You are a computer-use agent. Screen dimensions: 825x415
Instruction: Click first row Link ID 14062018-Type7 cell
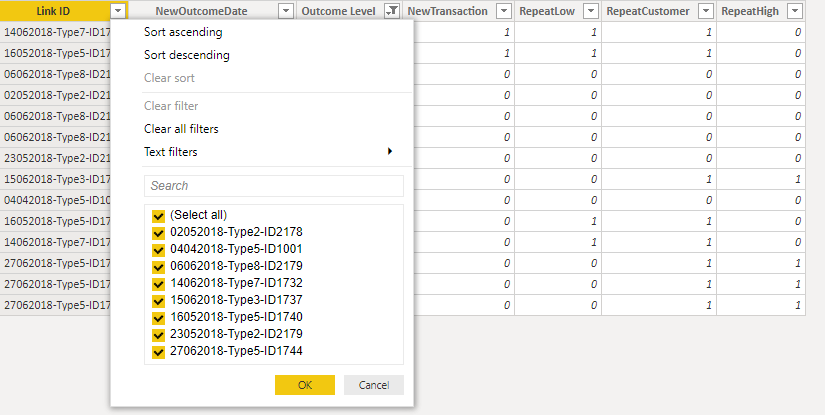[x=55, y=32]
